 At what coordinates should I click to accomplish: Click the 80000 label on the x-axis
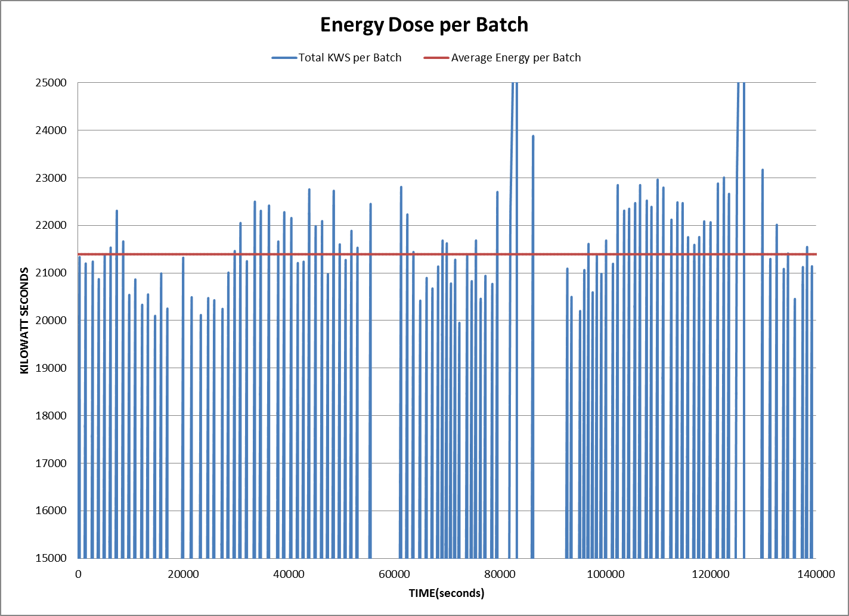[500, 574]
